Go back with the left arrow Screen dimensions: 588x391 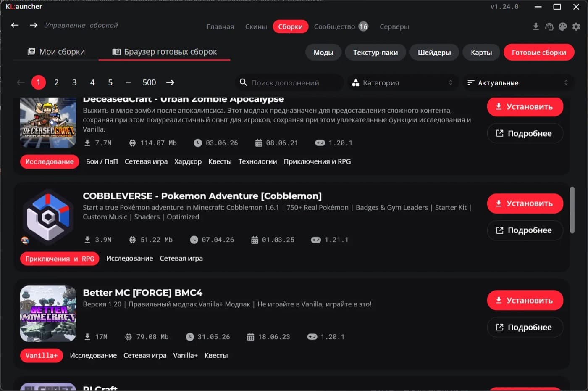(x=15, y=25)
